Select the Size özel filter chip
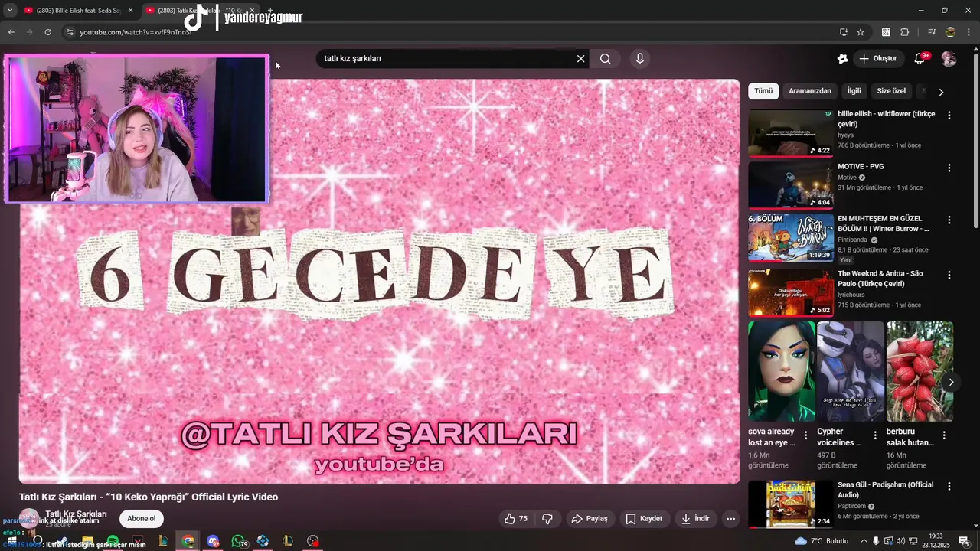 (x=891, y=91)
